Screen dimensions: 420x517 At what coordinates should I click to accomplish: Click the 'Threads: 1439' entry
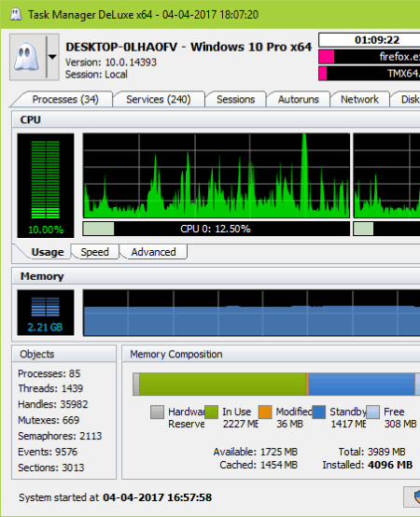tap(50, 388)
